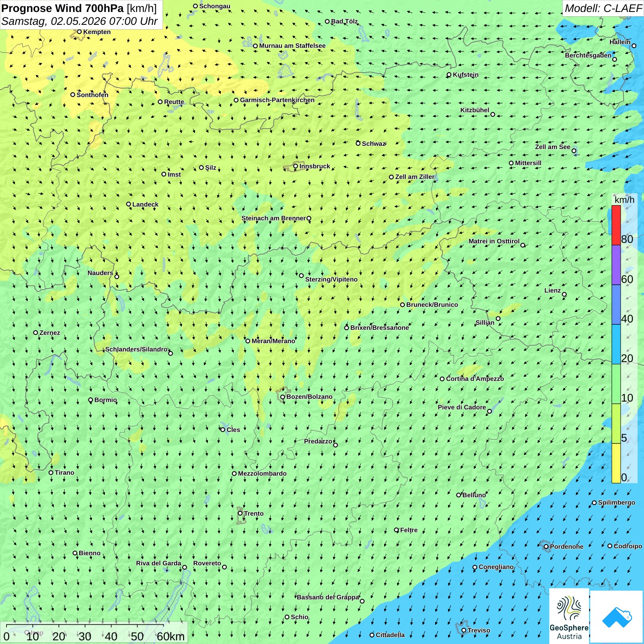Click the 'Brixen/Bressanone' label
The height and width of the screenshot is (644, 644).
point(379,328)
